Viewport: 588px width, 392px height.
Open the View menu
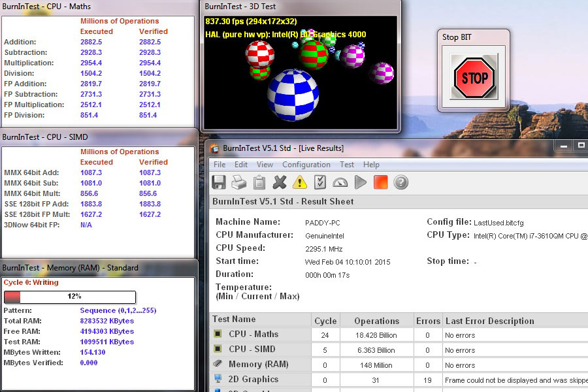coord(265,165)
